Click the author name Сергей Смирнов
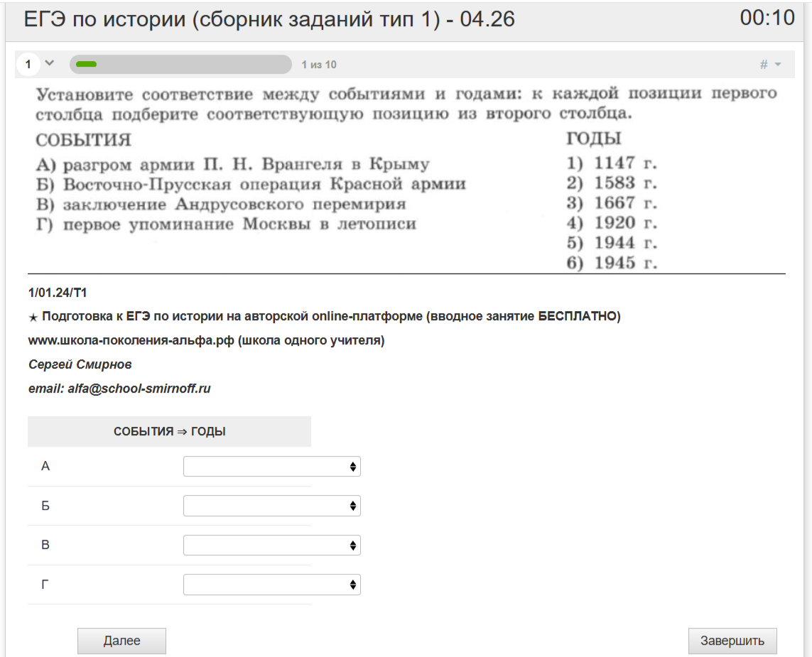This screenshot has width=812, height=657. pos(80,364)
